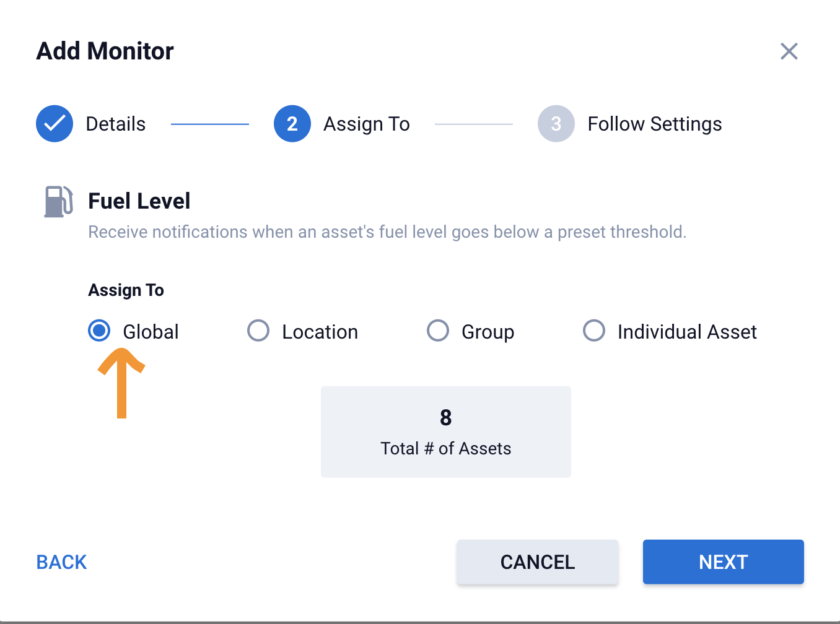Click the Fuel Level heading

(139, 201)
